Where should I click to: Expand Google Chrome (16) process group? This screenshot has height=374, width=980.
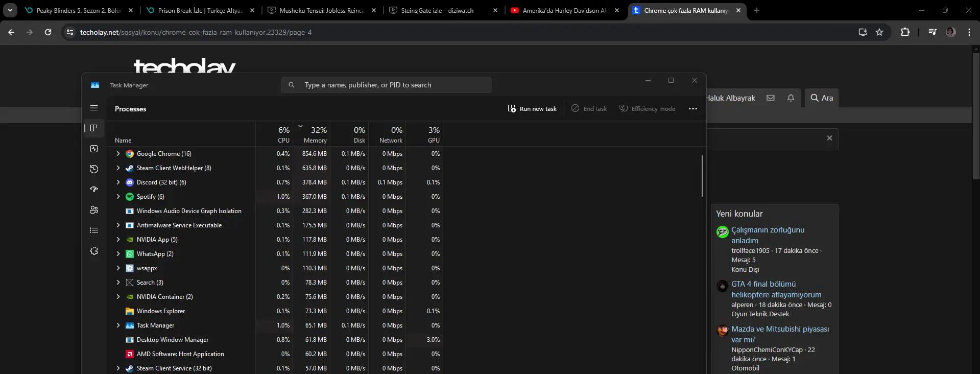[x=118, y=154]
